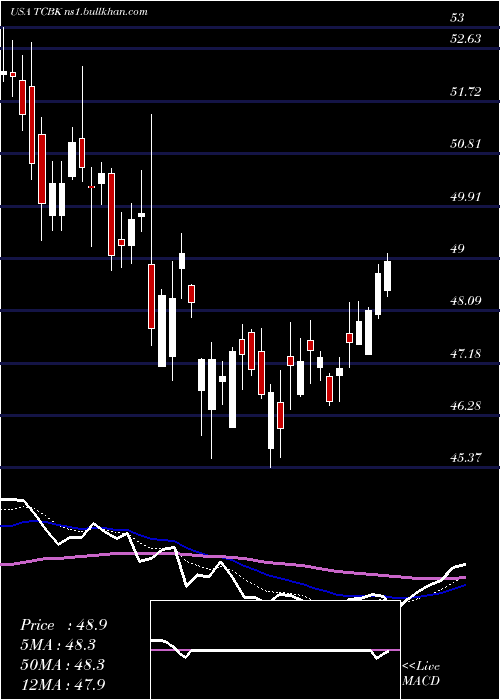This screenshot has width=500, height=700.
Task: Click the '12MA : 47.9' readout
Action: click(x=64, y=684)
